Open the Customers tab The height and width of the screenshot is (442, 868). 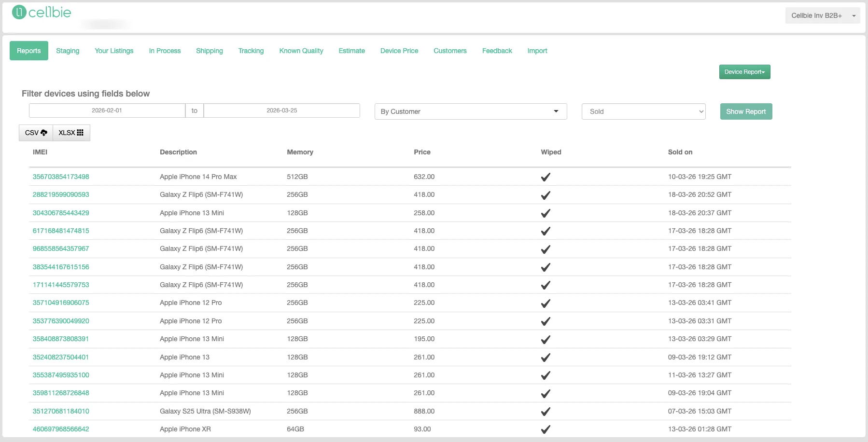tap(450, 51)
